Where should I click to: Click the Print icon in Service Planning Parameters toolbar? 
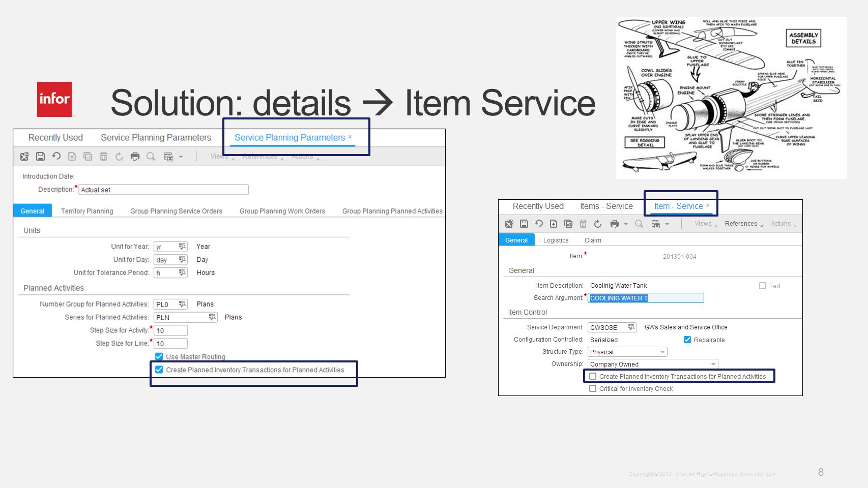tap(135, 157)
